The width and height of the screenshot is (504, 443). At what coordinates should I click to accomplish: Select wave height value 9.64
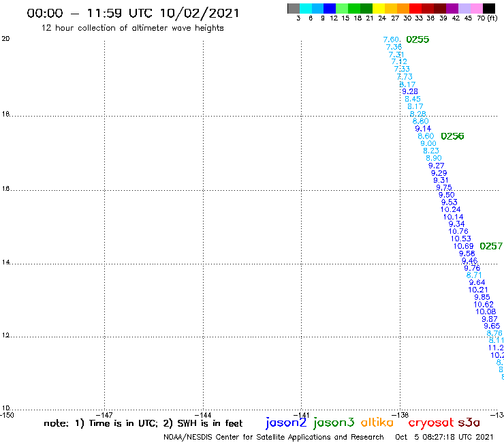click(477, 282)
